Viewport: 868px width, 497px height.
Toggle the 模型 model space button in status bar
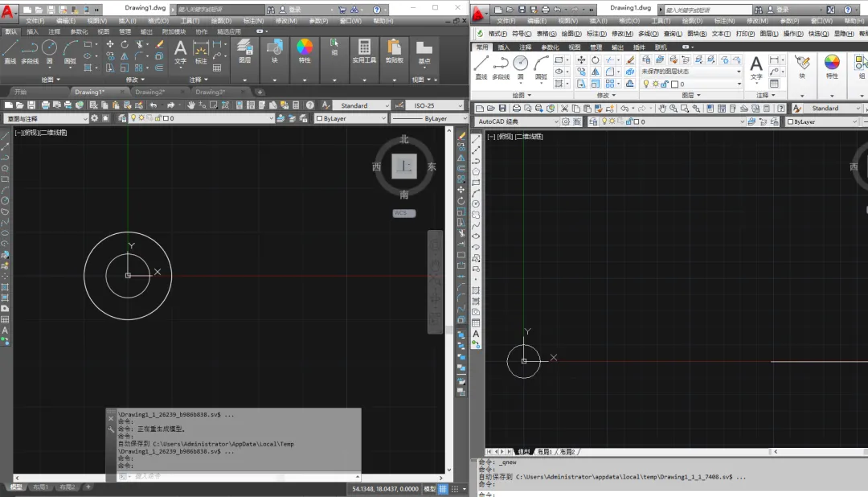point(430,488)
